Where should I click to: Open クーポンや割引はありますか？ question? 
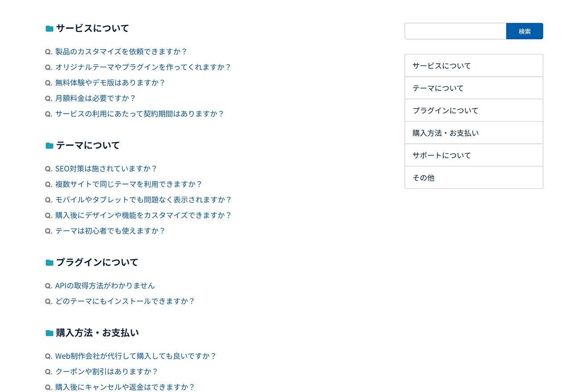(106, 372)
